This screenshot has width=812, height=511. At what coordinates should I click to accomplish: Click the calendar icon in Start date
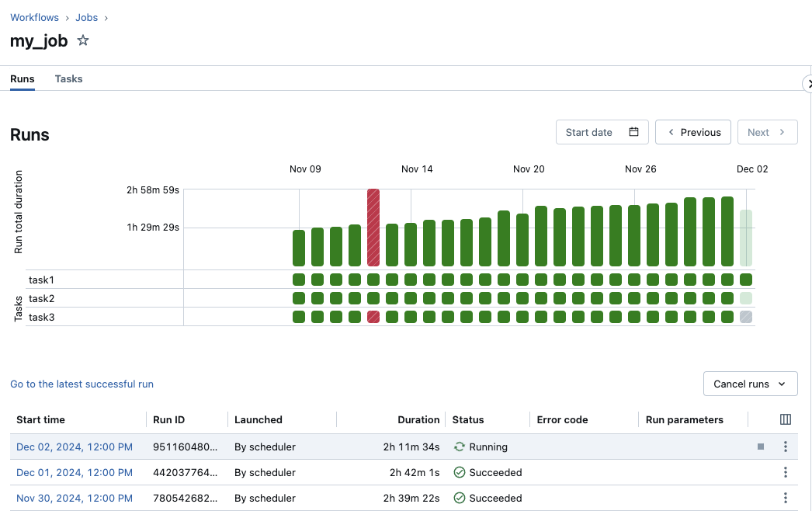click(633, 132)
